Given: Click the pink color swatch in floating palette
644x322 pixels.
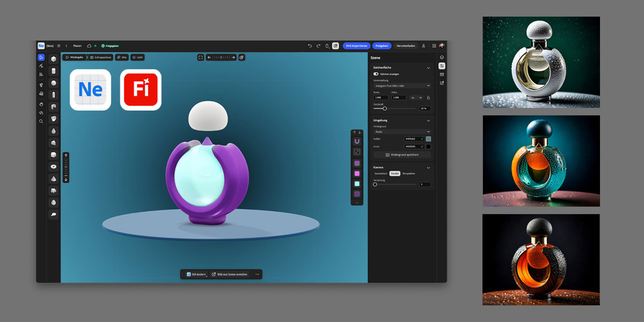Looking at the screenshot, I should tap(357, 173).
